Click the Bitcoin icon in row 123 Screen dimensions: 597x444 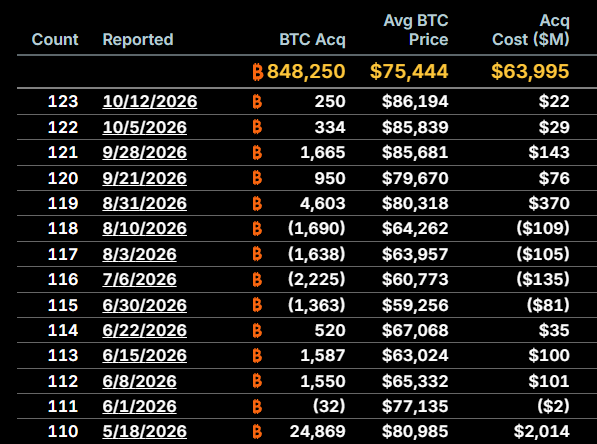click(x=257, y=102)
